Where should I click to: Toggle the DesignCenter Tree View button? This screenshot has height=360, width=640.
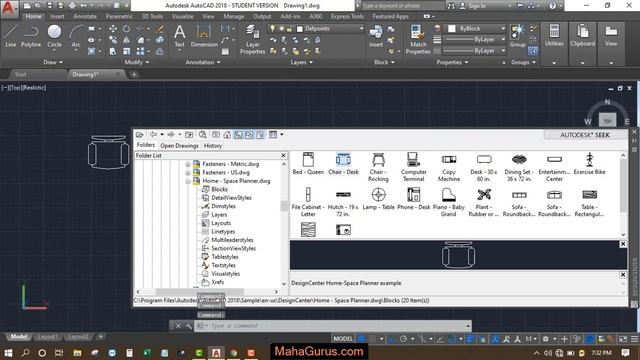pos(238,135)
